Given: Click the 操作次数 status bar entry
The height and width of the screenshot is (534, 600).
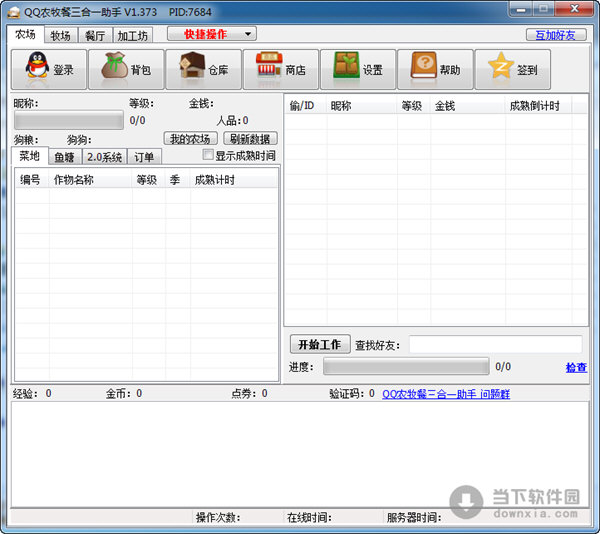Looking at the screenshot, I should 218,518.
